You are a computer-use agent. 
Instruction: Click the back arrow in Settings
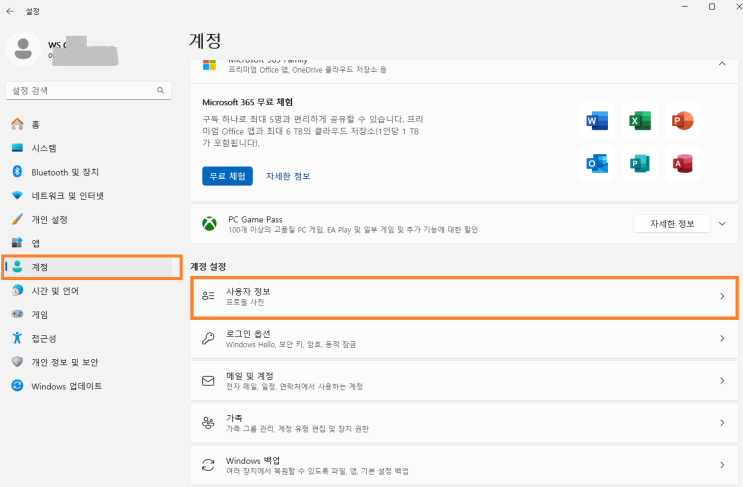tap(10, 11)
